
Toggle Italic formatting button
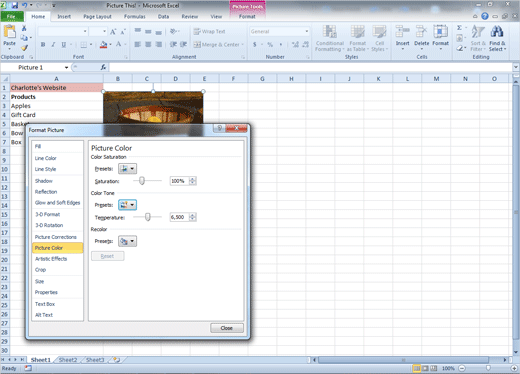(53, 44)
